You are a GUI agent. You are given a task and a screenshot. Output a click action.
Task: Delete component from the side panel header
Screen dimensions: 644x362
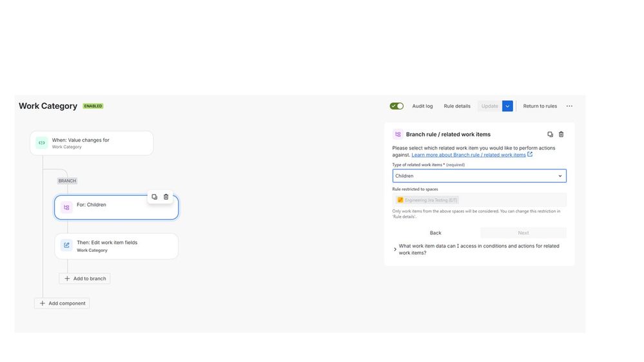[561, 134]
